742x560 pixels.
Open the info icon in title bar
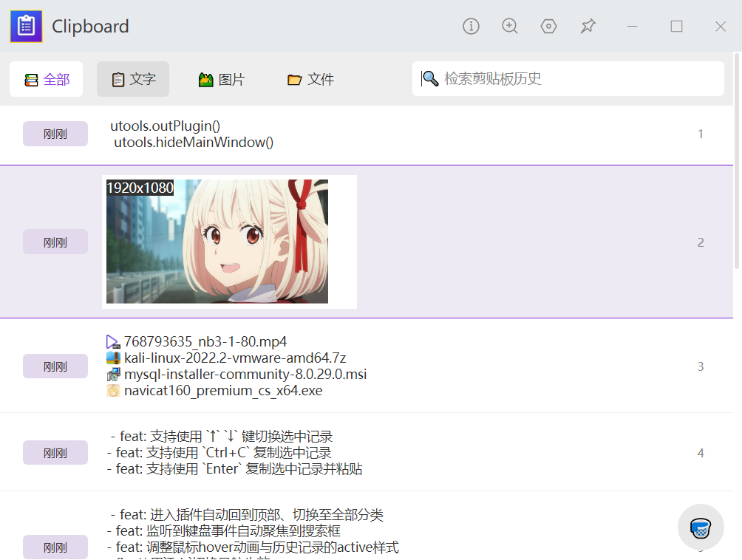(x=471, y=26)
